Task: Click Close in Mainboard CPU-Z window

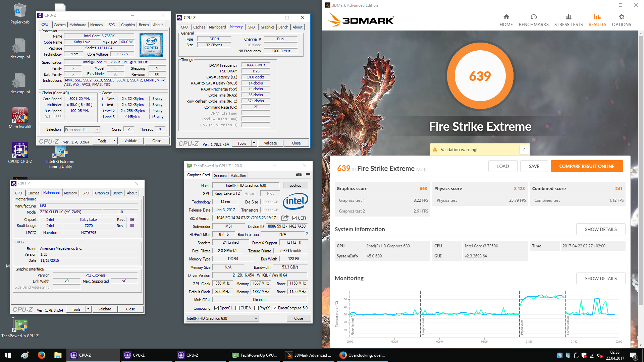Action: click(x=130, y=309)
